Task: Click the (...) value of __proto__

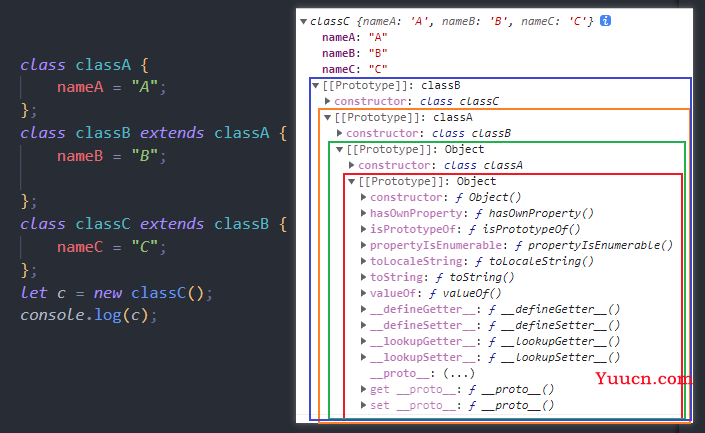Action: 459,373
